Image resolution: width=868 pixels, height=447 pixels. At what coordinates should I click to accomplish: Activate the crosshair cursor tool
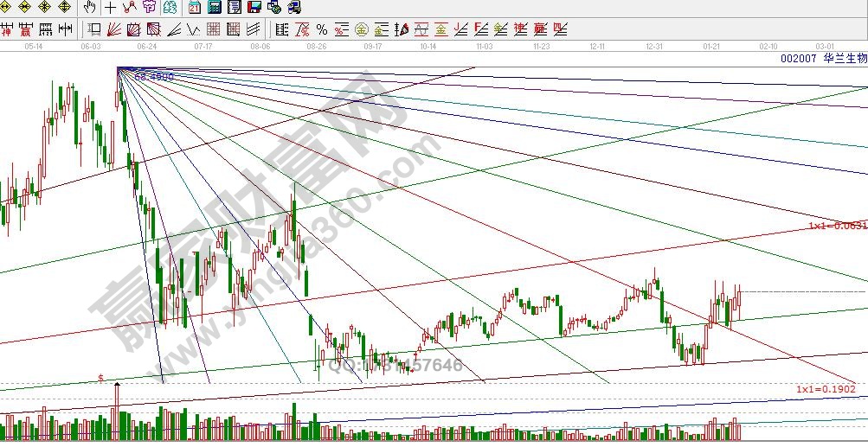(111, 8)
